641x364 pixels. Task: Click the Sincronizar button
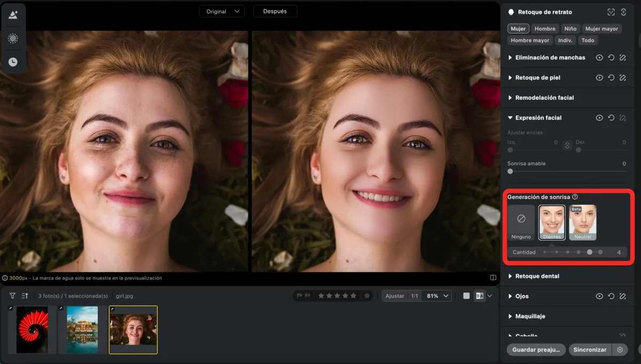(x=590, y=350)
